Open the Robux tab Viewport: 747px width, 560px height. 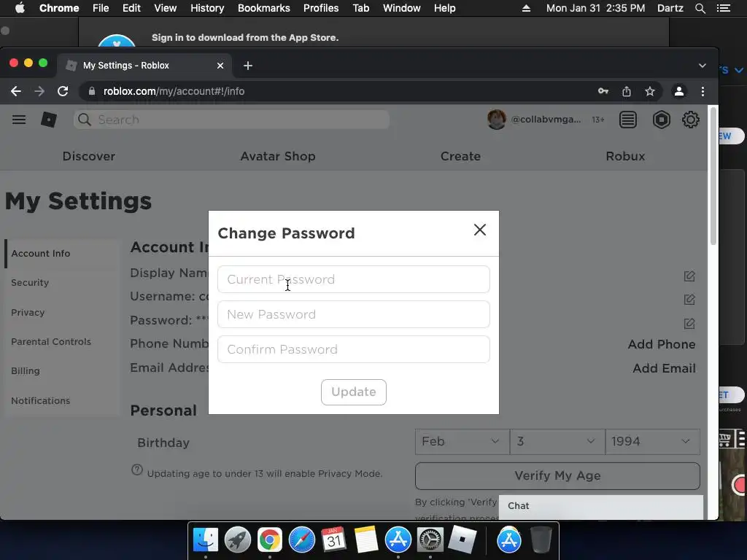point(625,156)
